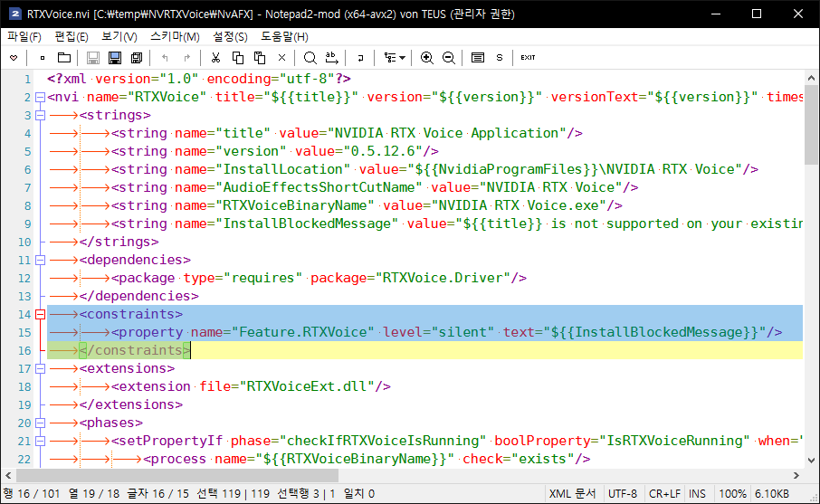Click "Feature.RTXVoice" property name
Viewport: 820px width, 504px height.
coord(303,332)
